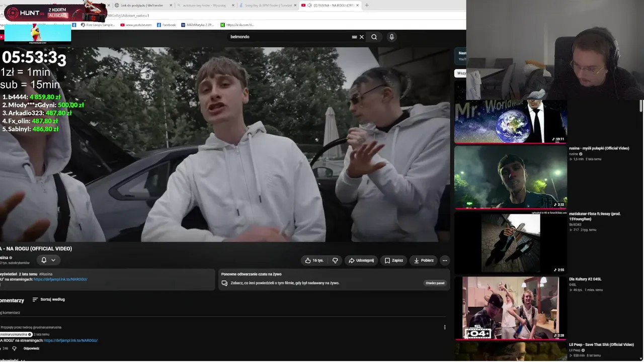Viewport: 644px width, 362px height.
Task: Mute tab via speaker icon on YouTube tab
Action: point(309,5)
